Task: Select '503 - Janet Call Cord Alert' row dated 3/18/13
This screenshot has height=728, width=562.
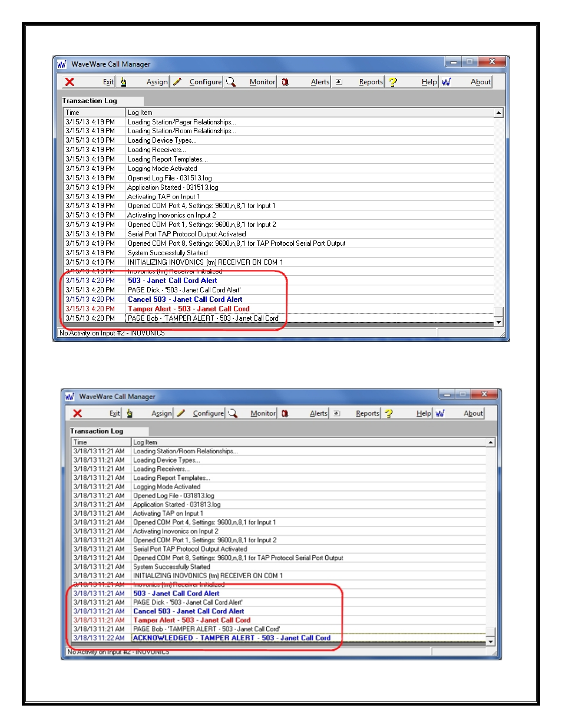Action: (x=279, y=594)
